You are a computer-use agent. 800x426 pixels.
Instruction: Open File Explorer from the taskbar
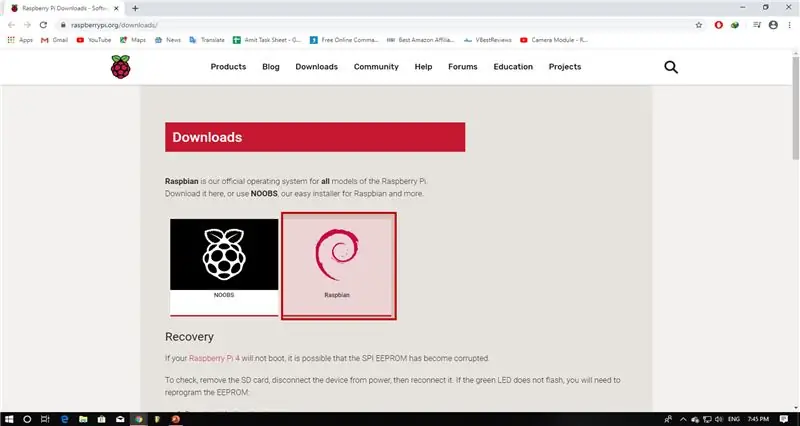[x=83, y=419]
